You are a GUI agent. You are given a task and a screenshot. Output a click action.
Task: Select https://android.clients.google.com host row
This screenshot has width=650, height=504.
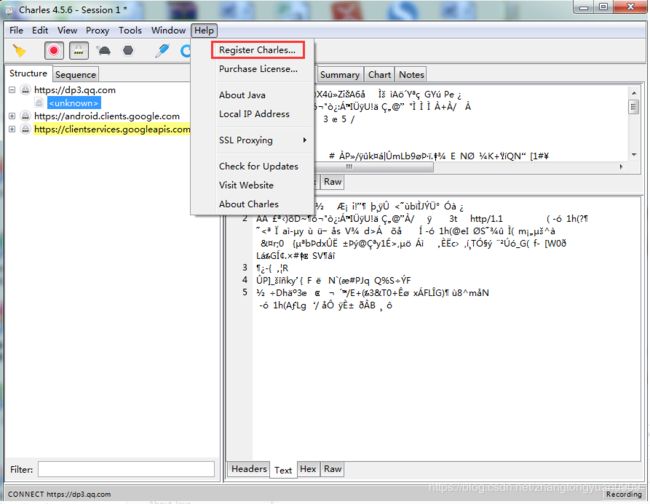pos(107,116)
